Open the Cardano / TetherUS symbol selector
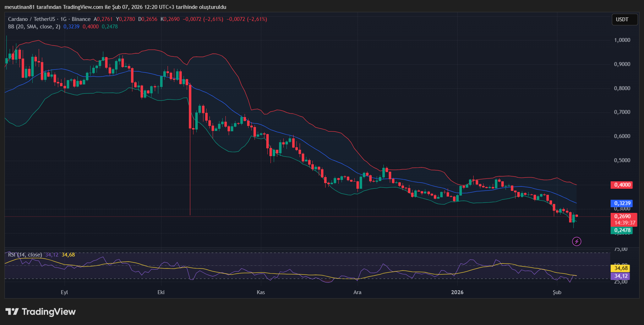644x325 pixels. pos(32,19)
